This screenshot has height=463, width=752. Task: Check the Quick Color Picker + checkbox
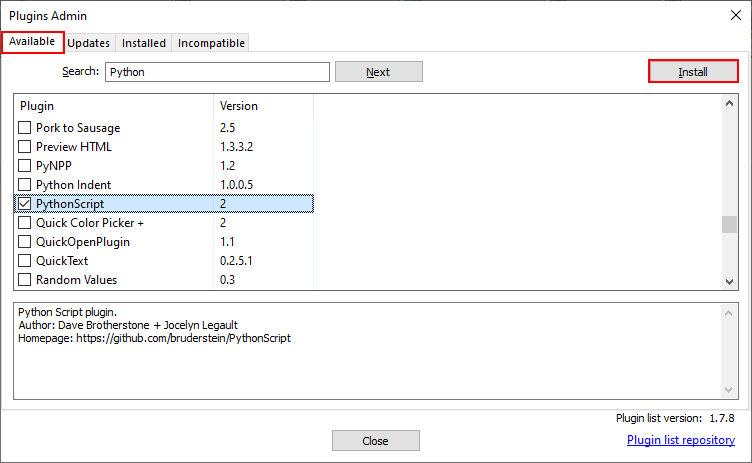point(26,223)
